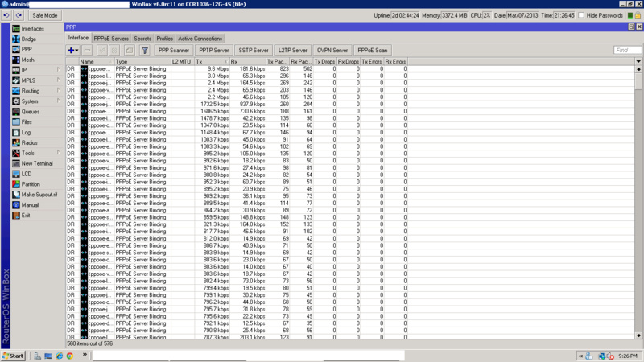Expand the IP submenu
This screenshot has width=644, height=362.
(x=24, y=70)
